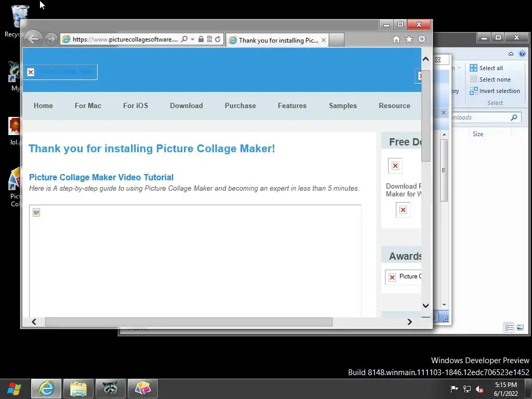
Task: Click the search magnifier in address bar
Action: [184, 39]
